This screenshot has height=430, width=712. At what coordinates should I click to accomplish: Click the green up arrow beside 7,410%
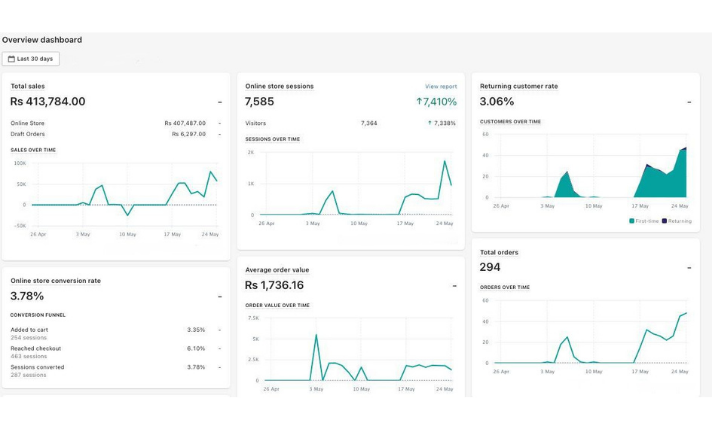419,102
